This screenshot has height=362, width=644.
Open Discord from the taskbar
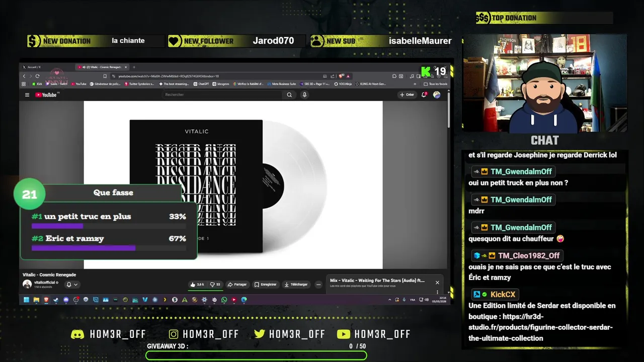click(66, 300)
